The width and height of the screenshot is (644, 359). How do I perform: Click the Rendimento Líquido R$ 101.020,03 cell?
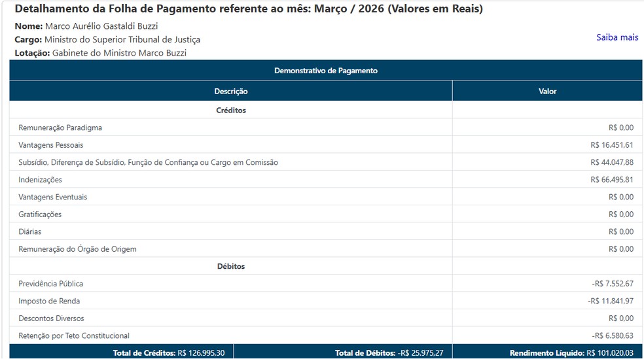(x=548, y=352)
